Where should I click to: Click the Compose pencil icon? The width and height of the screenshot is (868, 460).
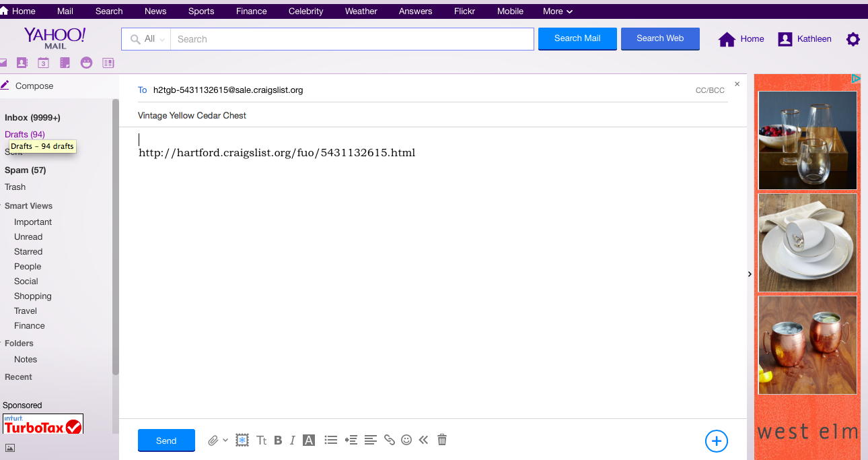(5, 85)
